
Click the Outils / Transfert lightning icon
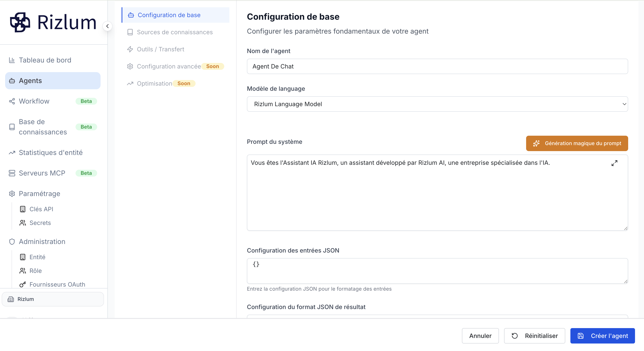tap(130, 49)
